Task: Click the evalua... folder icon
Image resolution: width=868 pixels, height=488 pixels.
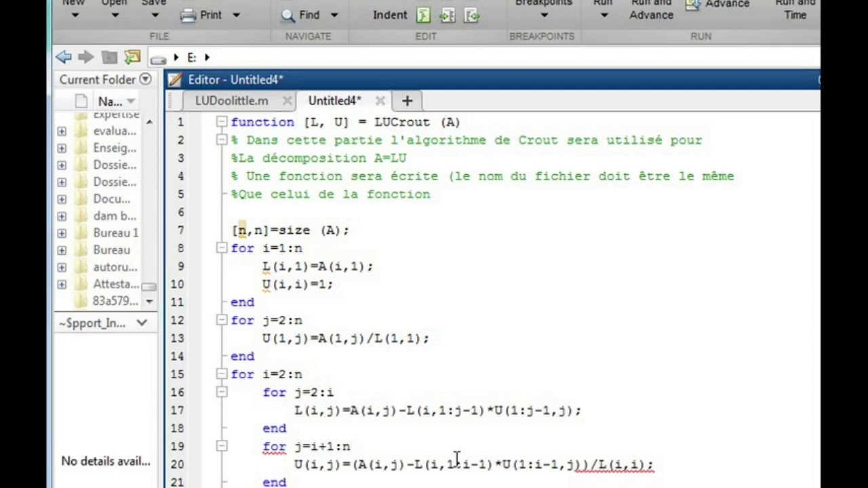Action: 81,131
